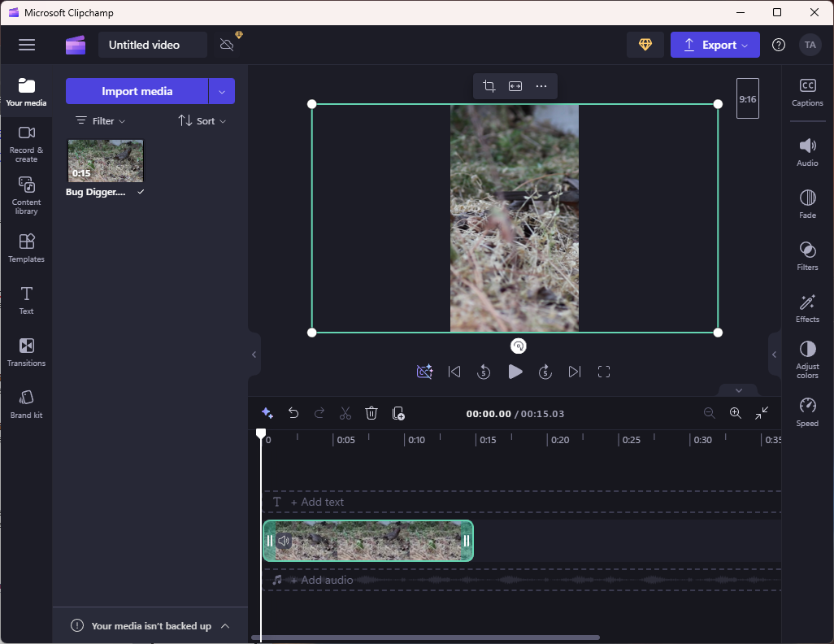Click the horizontal timeline scrollbar
Screen dimensions: 834x644
point(425,637)
